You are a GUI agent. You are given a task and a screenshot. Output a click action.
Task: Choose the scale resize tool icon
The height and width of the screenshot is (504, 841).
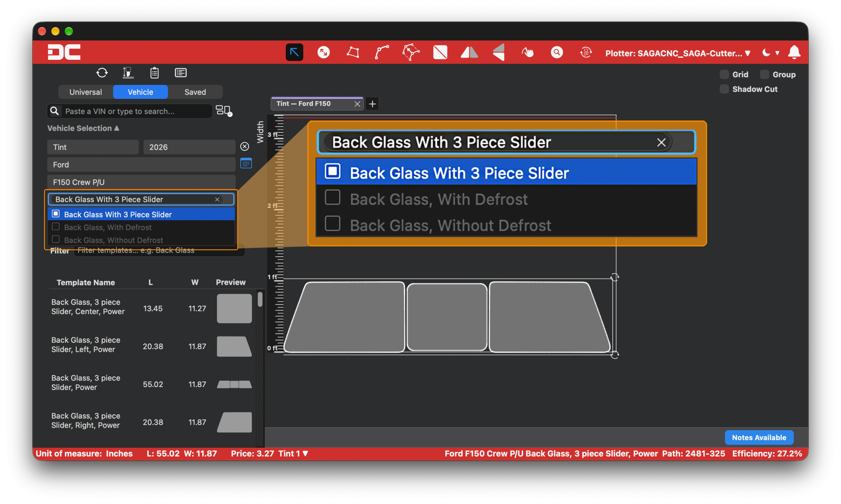pyautogui.click(x=323, y=52)
